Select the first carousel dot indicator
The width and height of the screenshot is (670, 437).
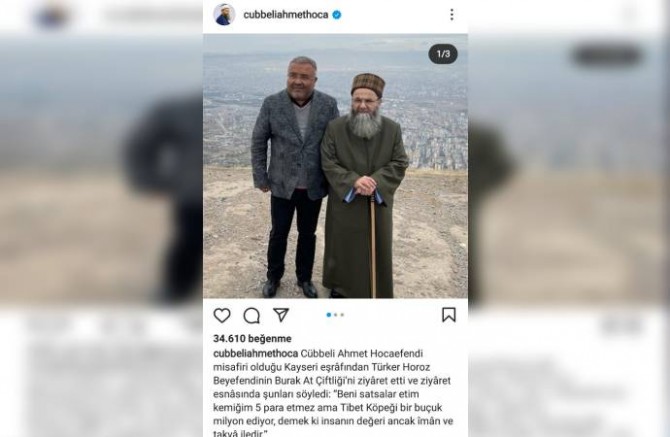coord(329,315)
